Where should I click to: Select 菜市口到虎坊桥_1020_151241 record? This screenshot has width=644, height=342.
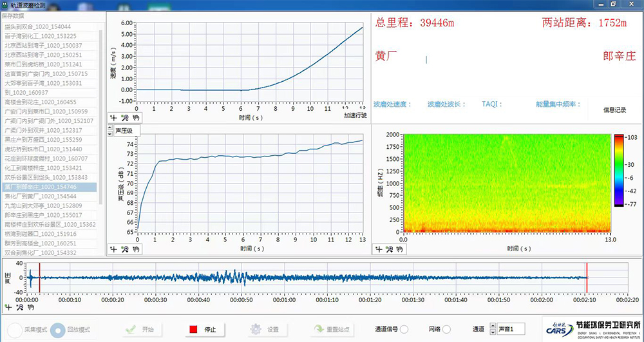(49, 64)
